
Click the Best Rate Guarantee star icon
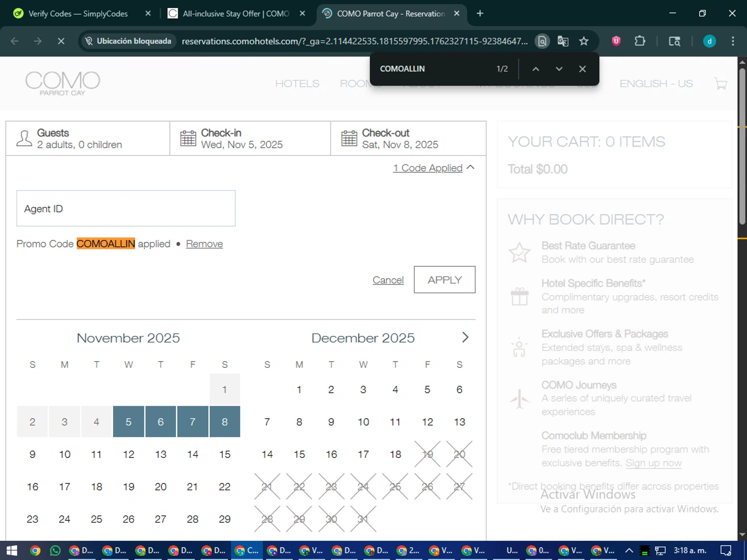click(519, 253)
